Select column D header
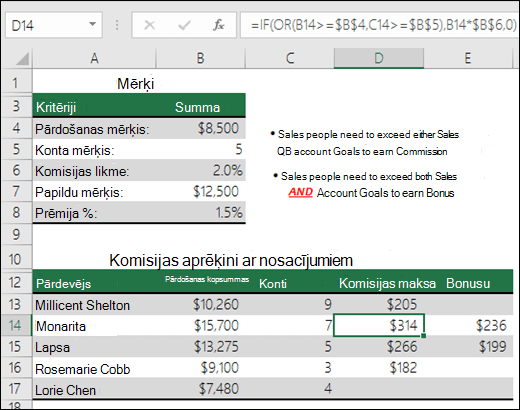 379,58
